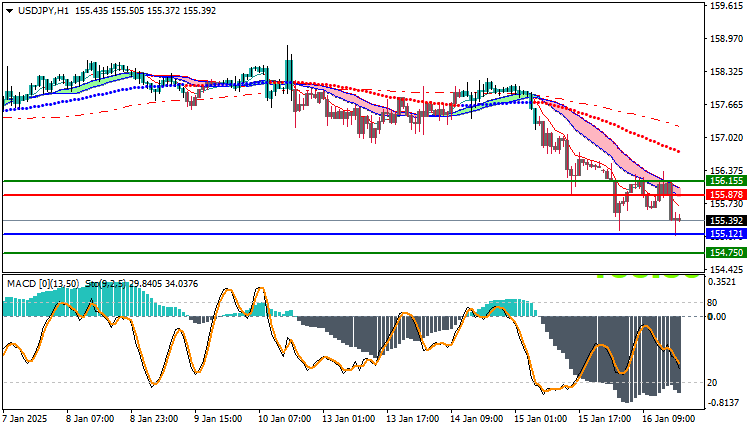Click the 0.3521 indicator scale value
The height and width of the screenshot is (430, 750).
pos(721,282)
